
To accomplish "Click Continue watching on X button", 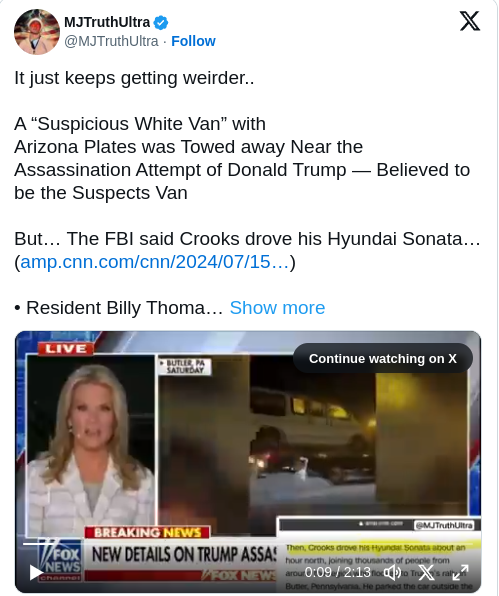I will pyautogui.click(x=383, y=358).
